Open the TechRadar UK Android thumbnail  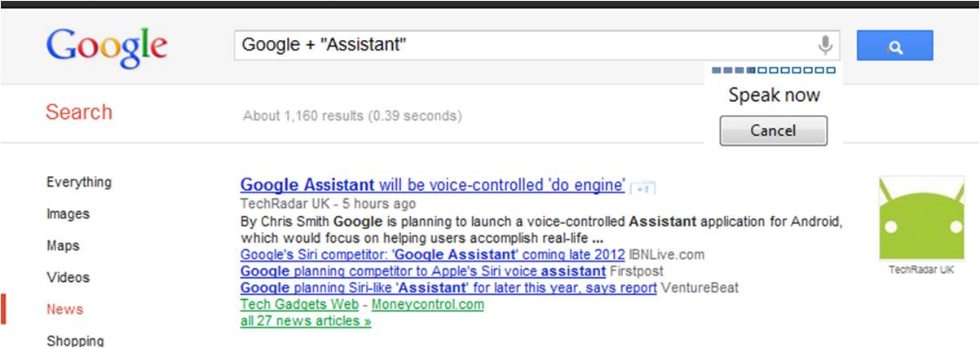tap(920, 218)
